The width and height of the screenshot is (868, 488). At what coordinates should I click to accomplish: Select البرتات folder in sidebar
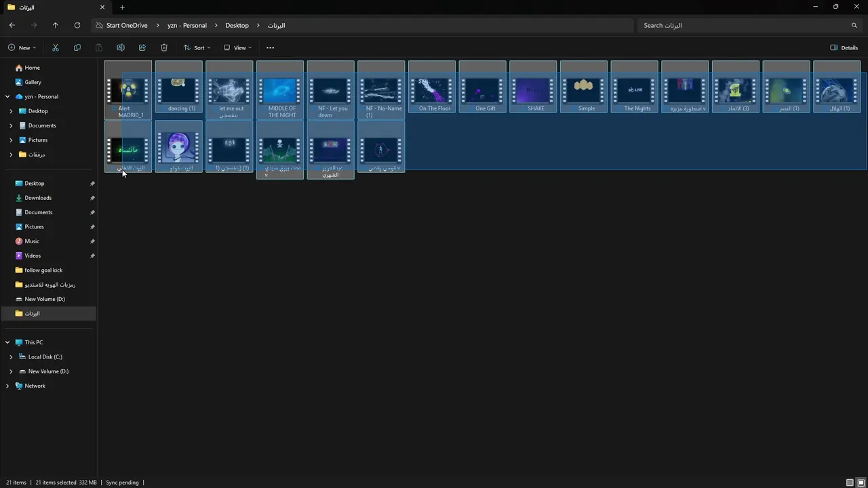48,313
